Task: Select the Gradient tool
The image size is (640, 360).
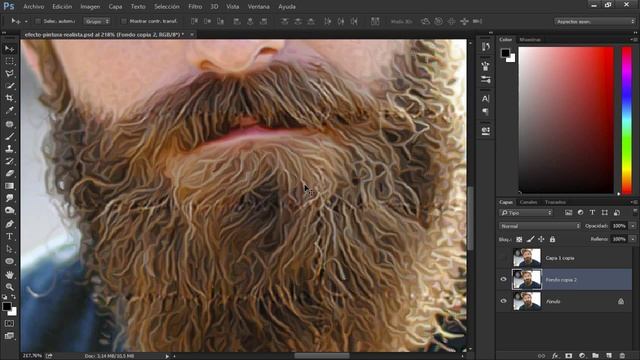Action: pyautogui.click(x=9, y=186)
